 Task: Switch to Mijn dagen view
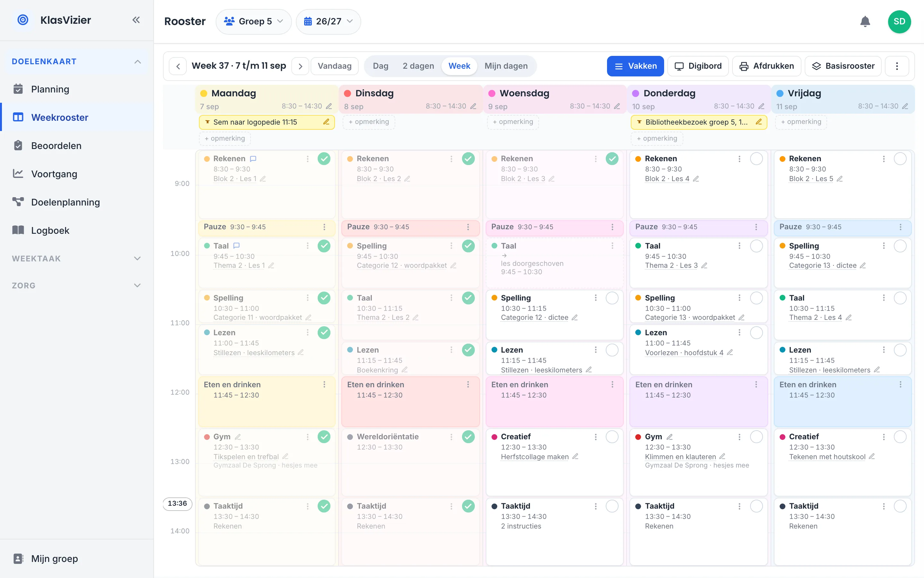(x=506, y=66)
